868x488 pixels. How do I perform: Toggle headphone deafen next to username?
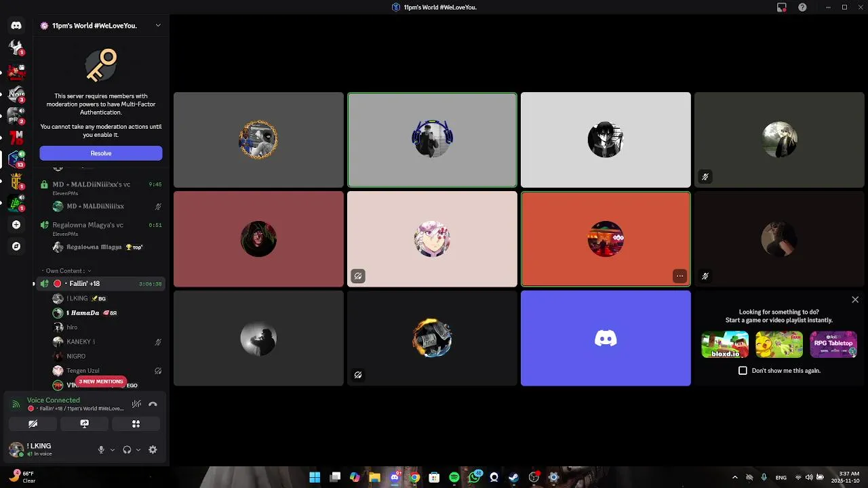(127, 449)
